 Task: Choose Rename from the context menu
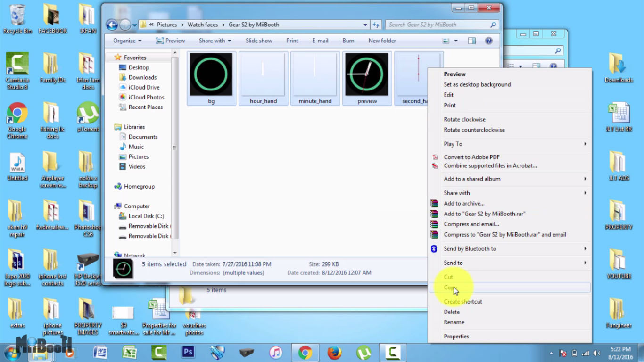pyautogui.click(x=454, y=322)
